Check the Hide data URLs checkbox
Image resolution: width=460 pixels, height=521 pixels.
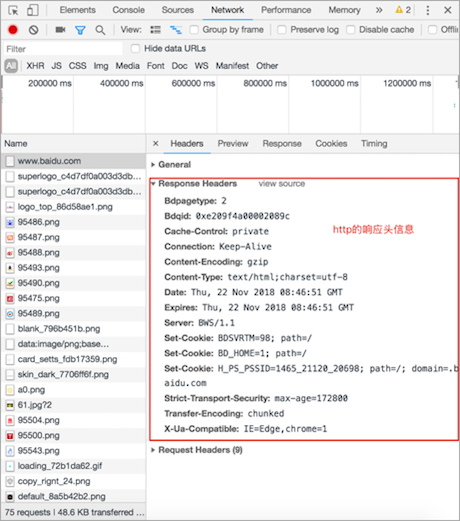click(135, 49)
